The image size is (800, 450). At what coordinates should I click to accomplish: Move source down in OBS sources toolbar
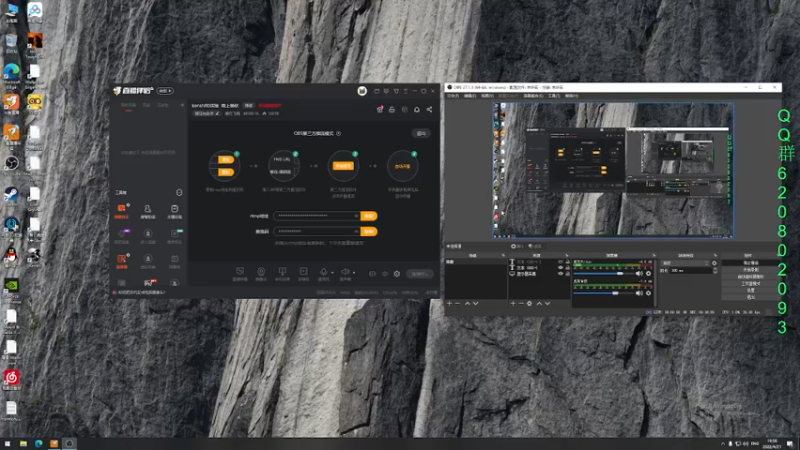(x=547, y=304)
